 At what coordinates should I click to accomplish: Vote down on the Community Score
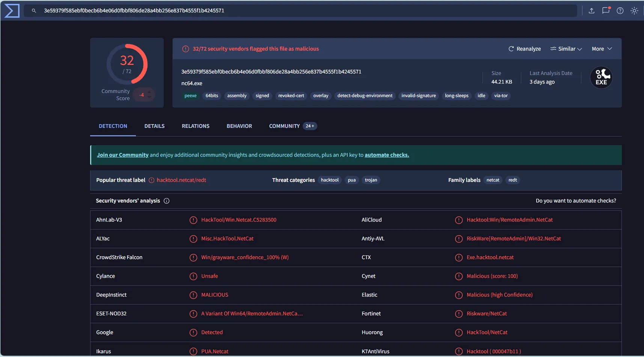pos(149,97)
